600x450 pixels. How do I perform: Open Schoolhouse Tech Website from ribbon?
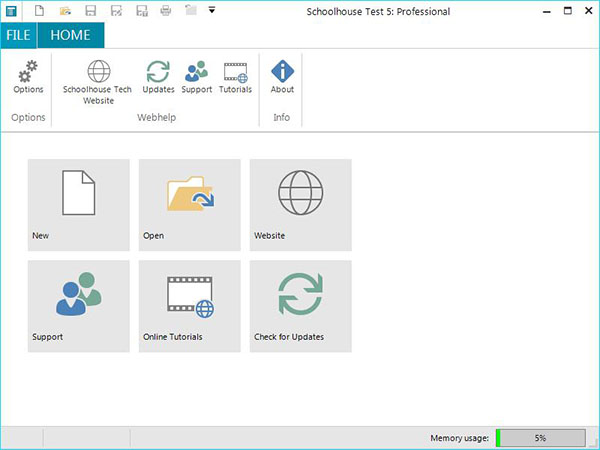(98, 80)
